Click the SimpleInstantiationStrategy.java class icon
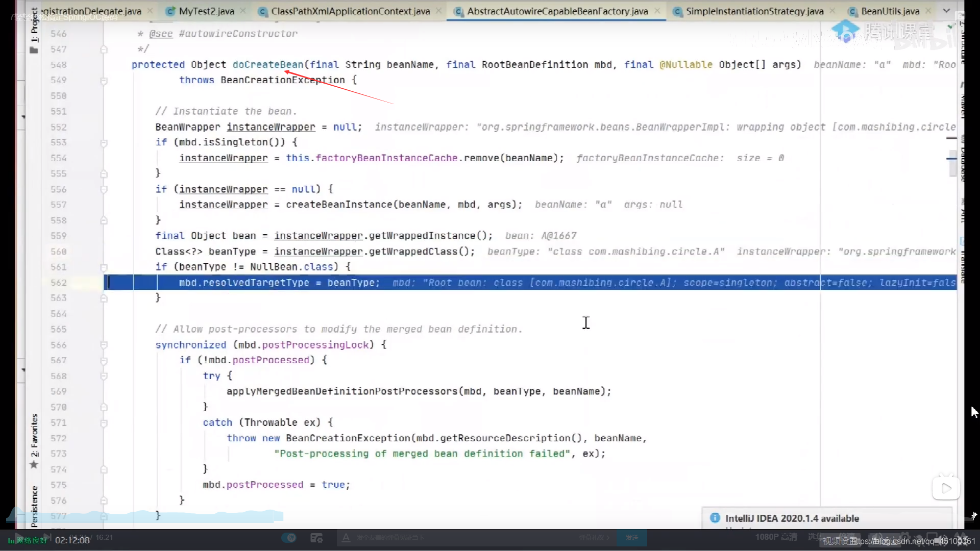The height and width of the screenshot is (551, 980). pos(677,11)
